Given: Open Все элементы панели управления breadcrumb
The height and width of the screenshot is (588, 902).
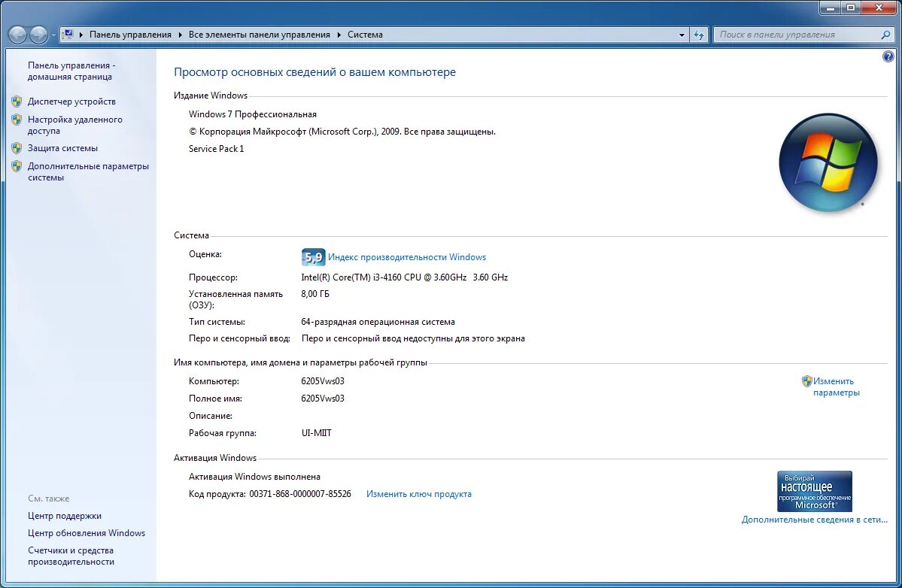Looking at the screenshot, I should [260, 35].
